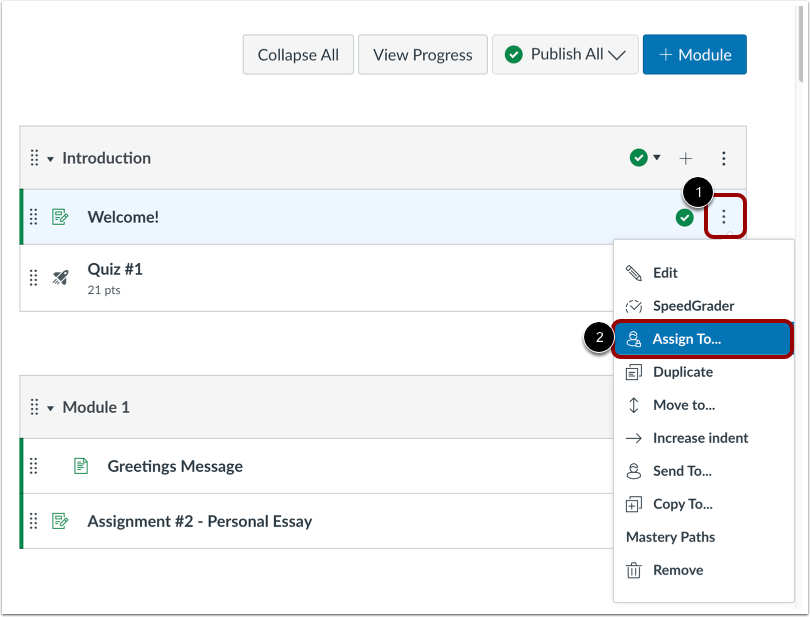Click assignment icon beside Assignment #2
This screenshot has width=810, height=617.
[60, 521]
